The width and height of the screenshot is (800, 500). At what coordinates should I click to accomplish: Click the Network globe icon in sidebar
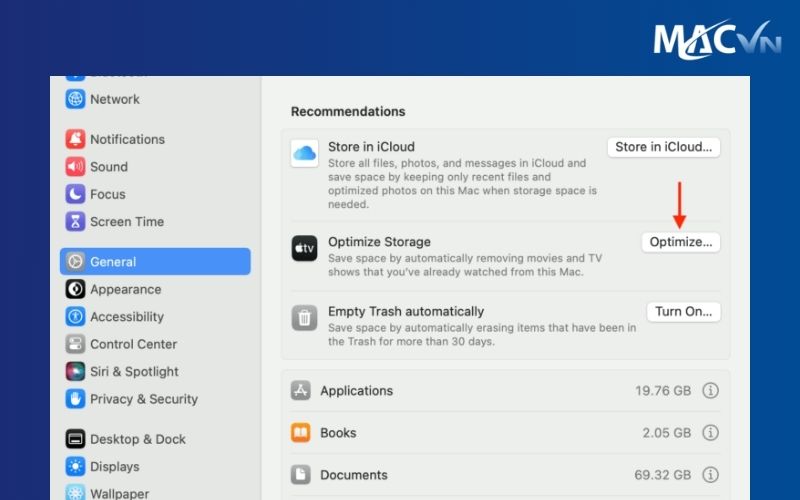75,99
